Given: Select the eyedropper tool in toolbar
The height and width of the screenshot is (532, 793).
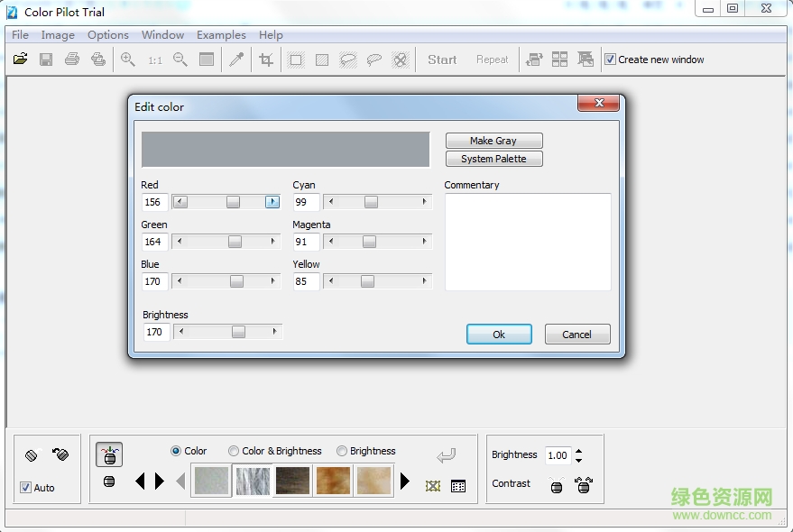Looking at the screenshot, I should click(x=236, y=60).
